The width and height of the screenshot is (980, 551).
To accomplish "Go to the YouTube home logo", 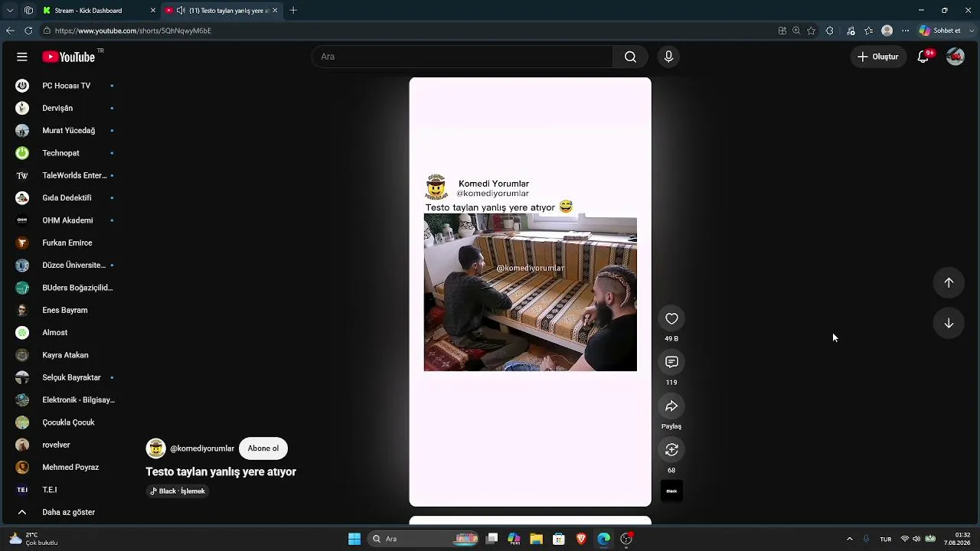I will coord(69,57).
